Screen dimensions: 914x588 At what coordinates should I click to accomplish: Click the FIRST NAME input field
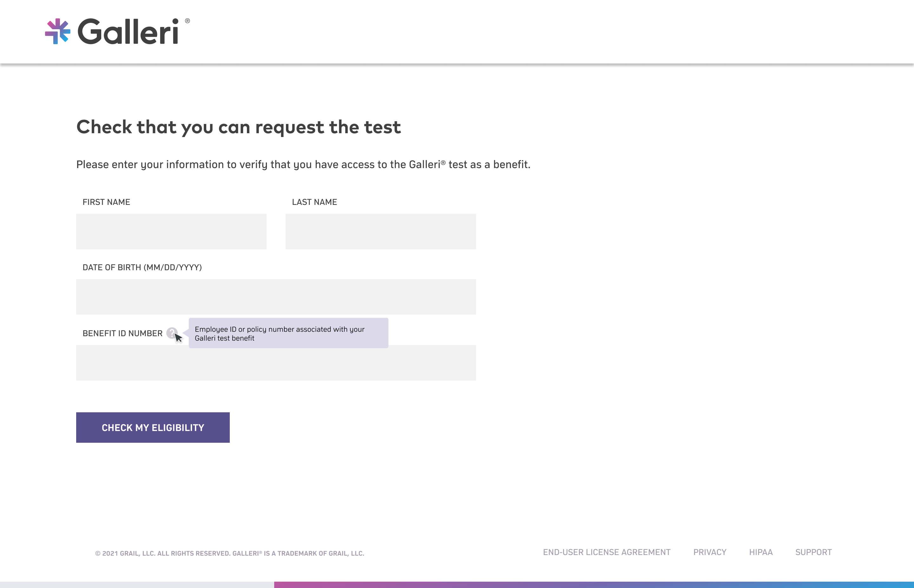pos(171,231)
